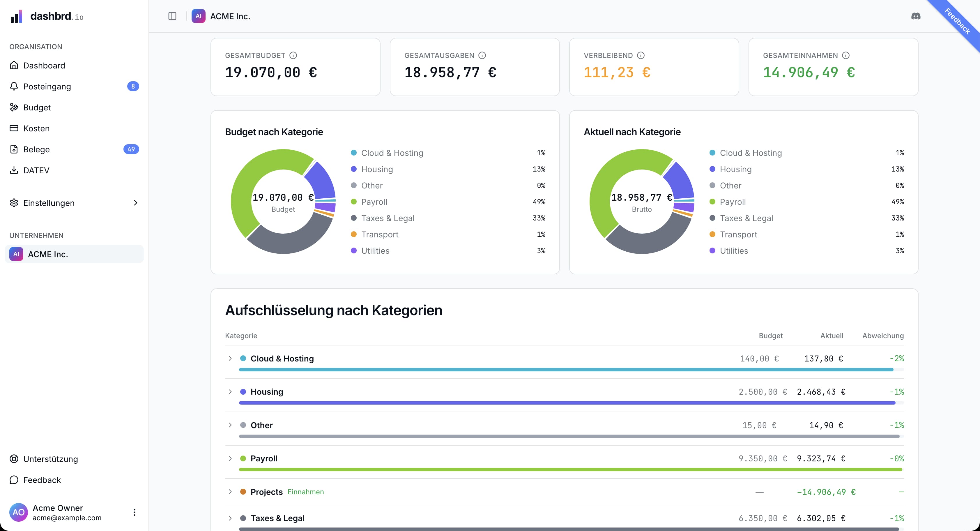Select ACME Inc. under Unternehmen
The image size is (980, 531).
[x=74, y=254]
